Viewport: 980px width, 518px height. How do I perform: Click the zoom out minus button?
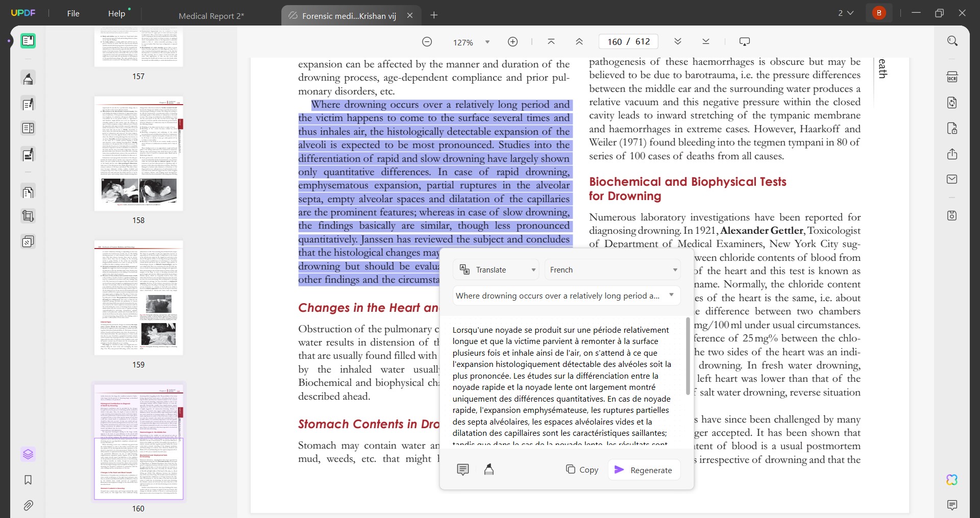[x=427, y=42]
